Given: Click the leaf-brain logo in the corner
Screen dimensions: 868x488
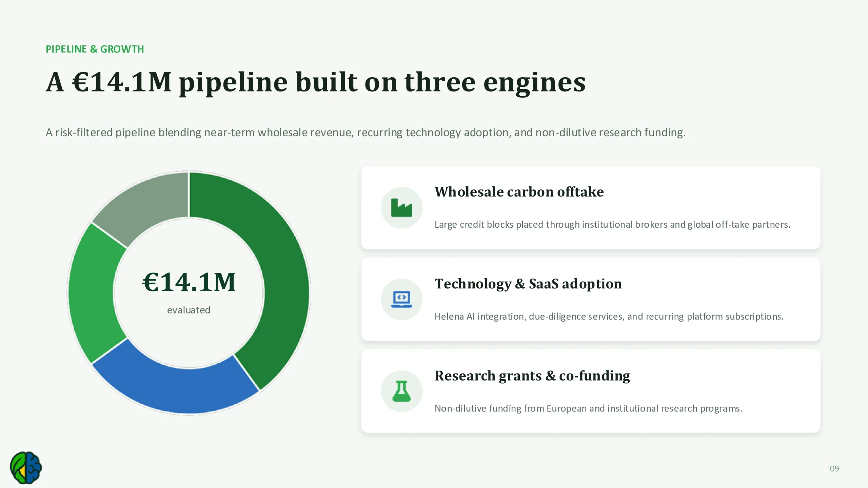Looking at the screenshot, I should 26,468.
